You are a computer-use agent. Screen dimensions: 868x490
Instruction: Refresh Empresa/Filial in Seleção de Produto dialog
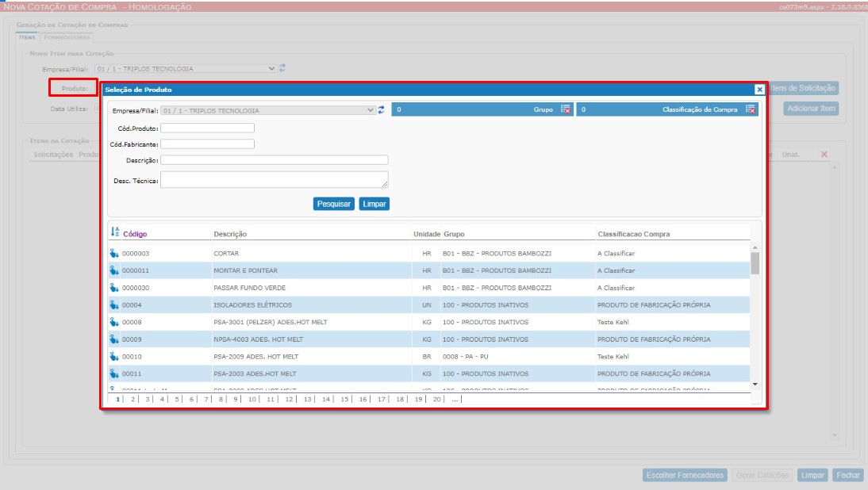382,110
